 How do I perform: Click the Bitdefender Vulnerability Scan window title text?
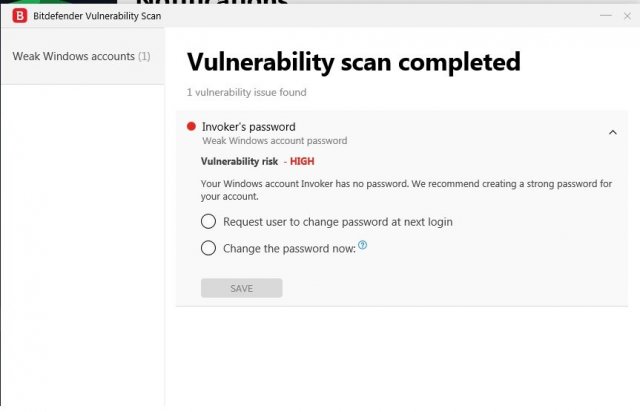[x=98, y=16]
